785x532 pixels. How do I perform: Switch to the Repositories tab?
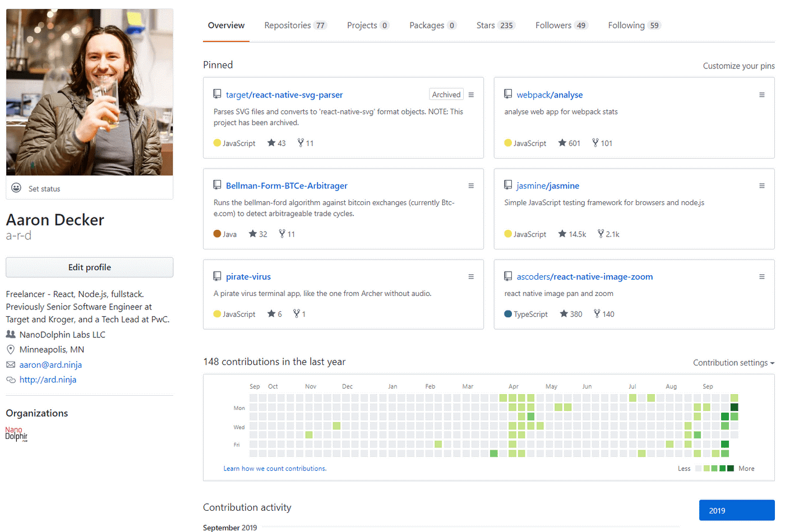(288, 25)
